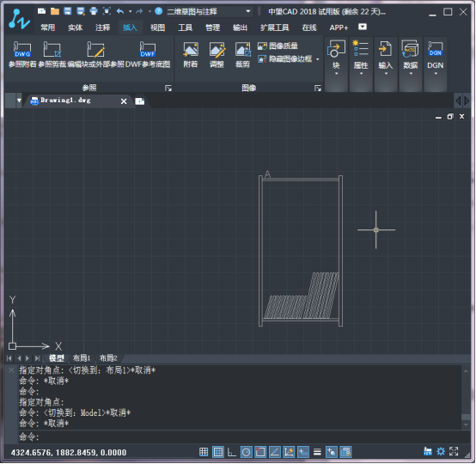This screenshot has width=476, height=464.
Task: Click the image 附着 icon
Action: click(191, 55)
